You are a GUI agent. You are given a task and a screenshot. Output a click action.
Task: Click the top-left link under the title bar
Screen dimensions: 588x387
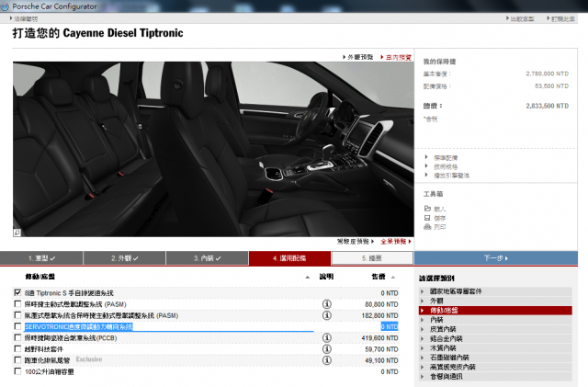pos(24,18)
